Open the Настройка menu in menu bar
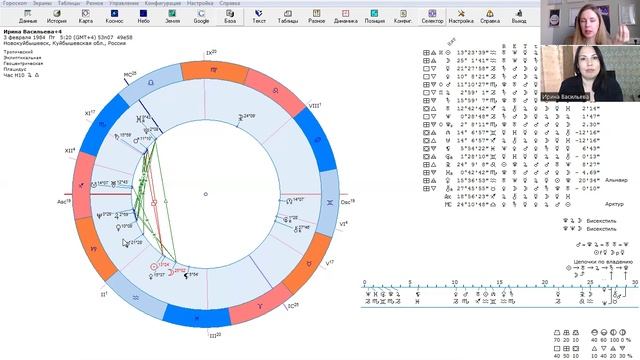Screen dimensions: 640x360 200,3
